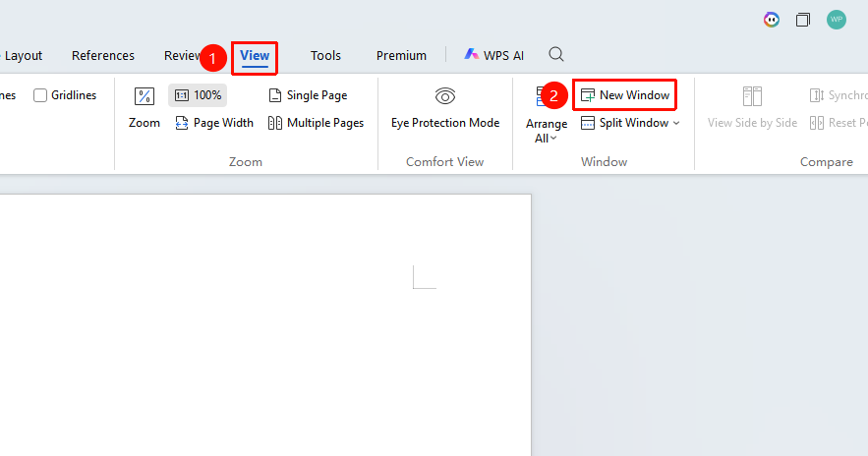Launch WPS AI from the ribbon

point(493,55)
